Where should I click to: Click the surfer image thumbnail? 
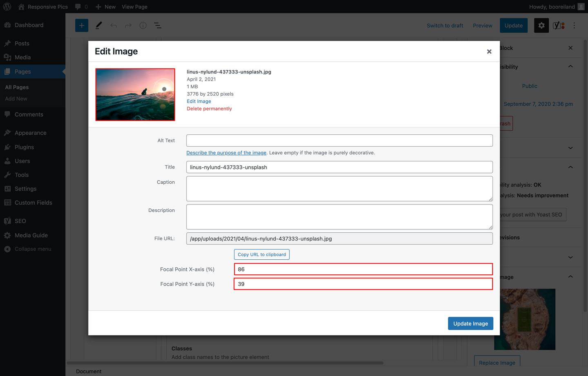(x=135, y=94)
